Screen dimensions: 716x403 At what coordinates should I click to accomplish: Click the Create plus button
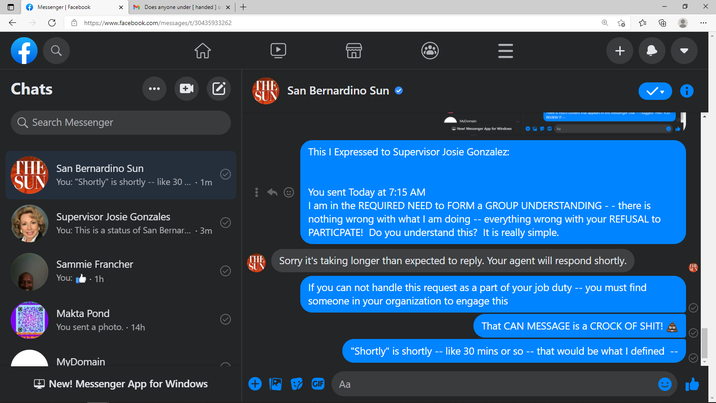coord(620,51)
